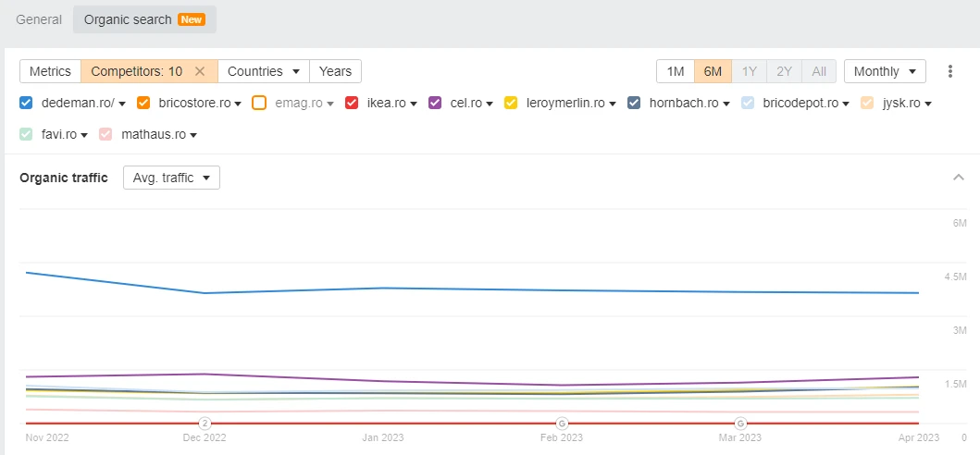Open the three-dot chart options menu

pos(950,71)
